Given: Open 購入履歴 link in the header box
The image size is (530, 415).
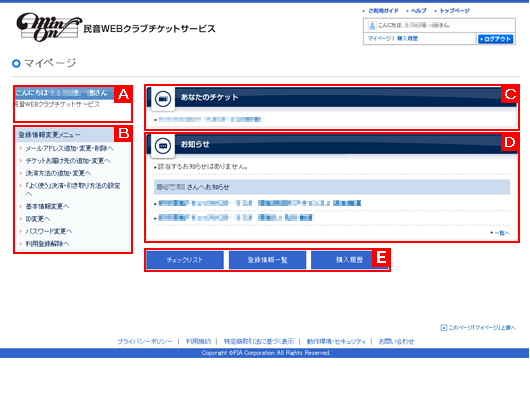Looking at the screenshot, I should click(407, 39).
